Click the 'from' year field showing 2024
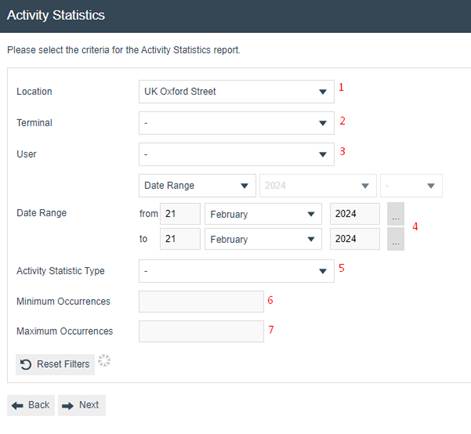471x434 pixels. point(355,214)
